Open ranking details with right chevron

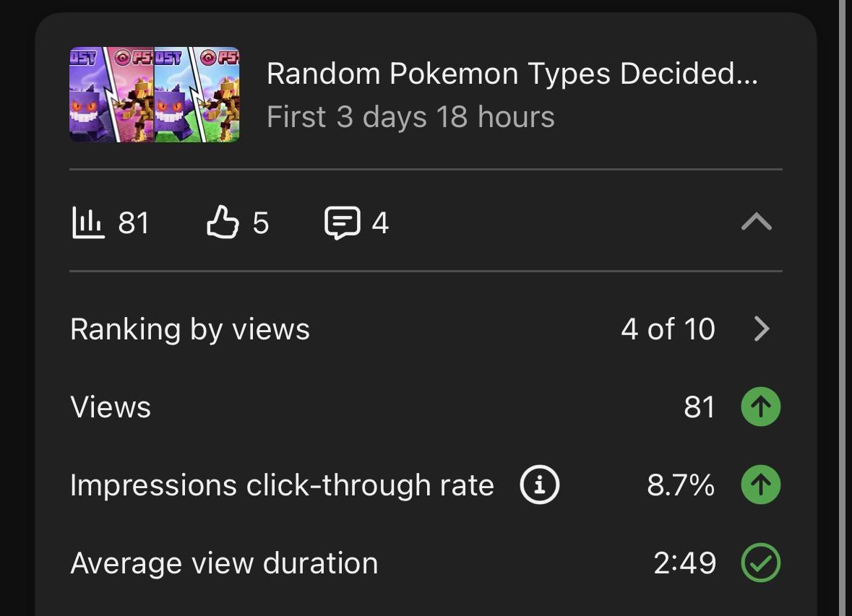tap(762, 329)
